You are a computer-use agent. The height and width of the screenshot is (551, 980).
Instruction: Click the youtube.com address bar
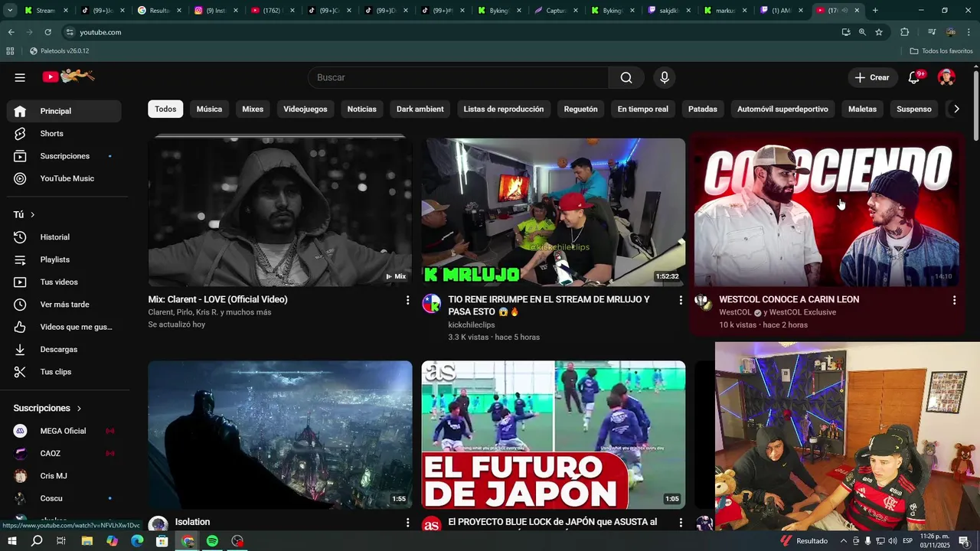pyautogui.click(x=450, y=32)
